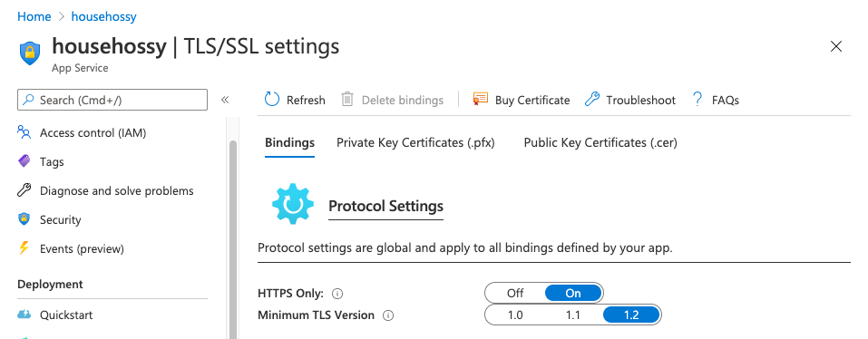This screenshot has height=339, width=868.
Task: Click info icon next to HTTPS Only
Action: point(338,293)
